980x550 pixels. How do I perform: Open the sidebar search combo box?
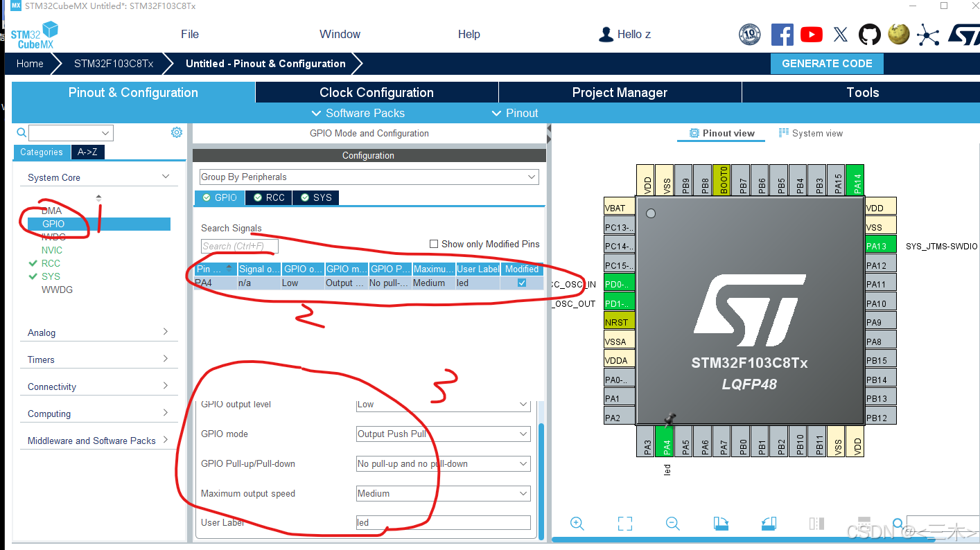tap(71, 133)
